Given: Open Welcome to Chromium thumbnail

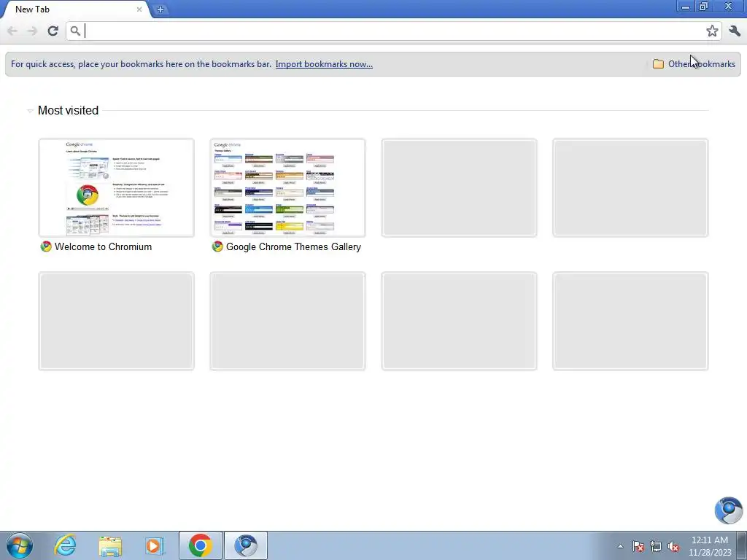Looking at the screenshot, I should tap(116, 187).
